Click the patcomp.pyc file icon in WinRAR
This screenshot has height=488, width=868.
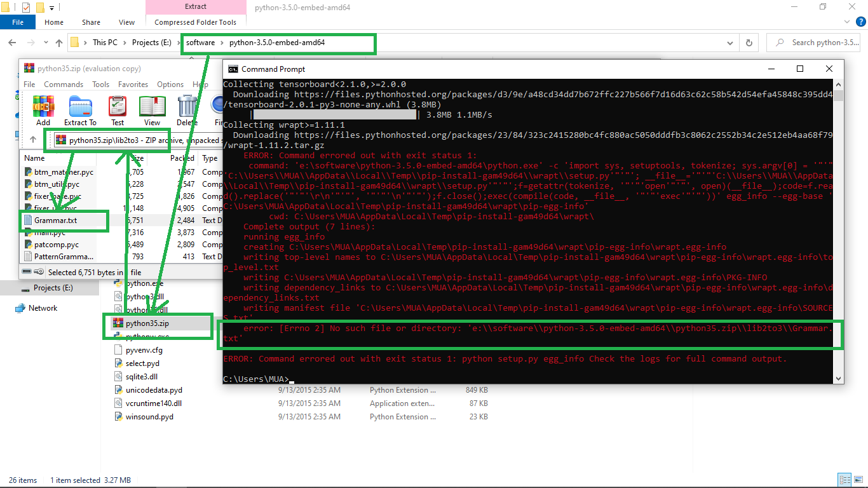tap(28, 244)
